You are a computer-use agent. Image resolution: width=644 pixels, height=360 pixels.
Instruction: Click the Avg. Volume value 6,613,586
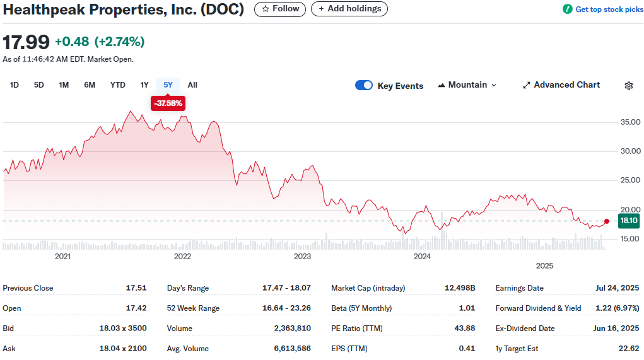293,348
